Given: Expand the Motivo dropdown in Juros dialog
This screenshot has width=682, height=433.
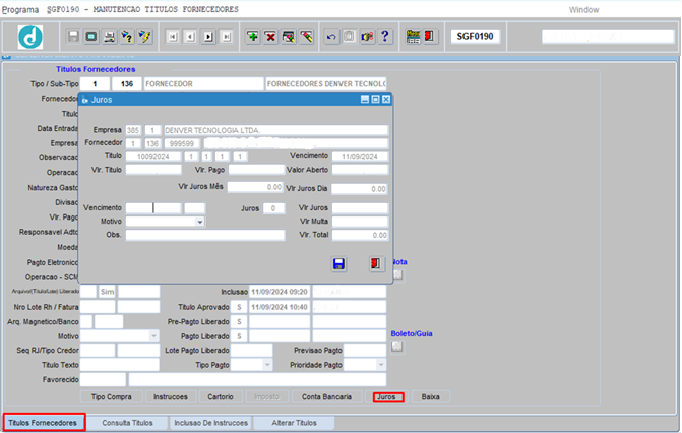Looking at the screenshot, I should click(x=200, y=222).
